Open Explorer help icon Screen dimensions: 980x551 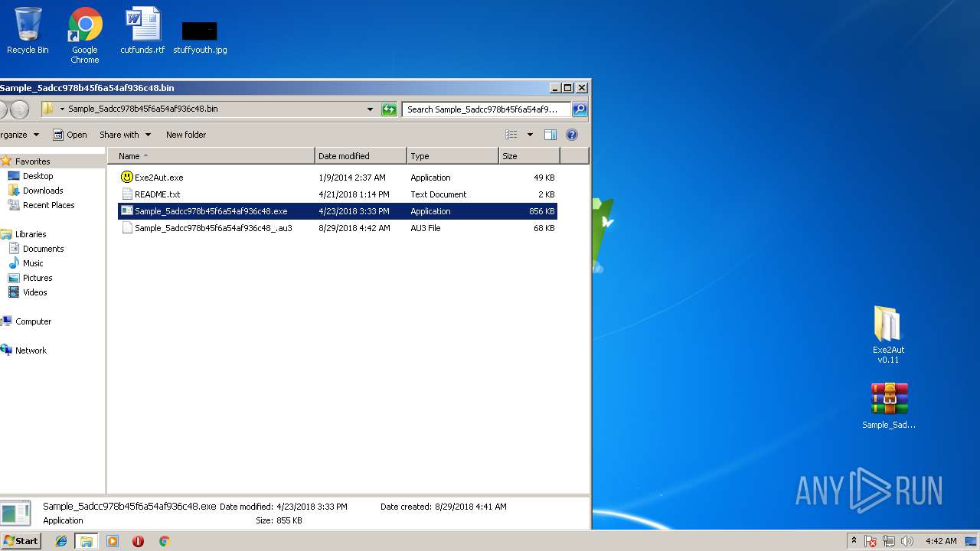tap(571, 135)
